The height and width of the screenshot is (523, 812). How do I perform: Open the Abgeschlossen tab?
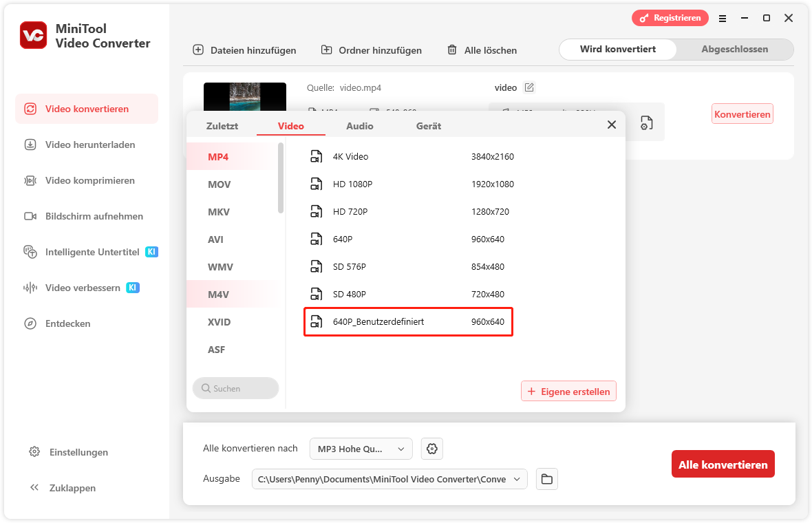tap(734, 49)
